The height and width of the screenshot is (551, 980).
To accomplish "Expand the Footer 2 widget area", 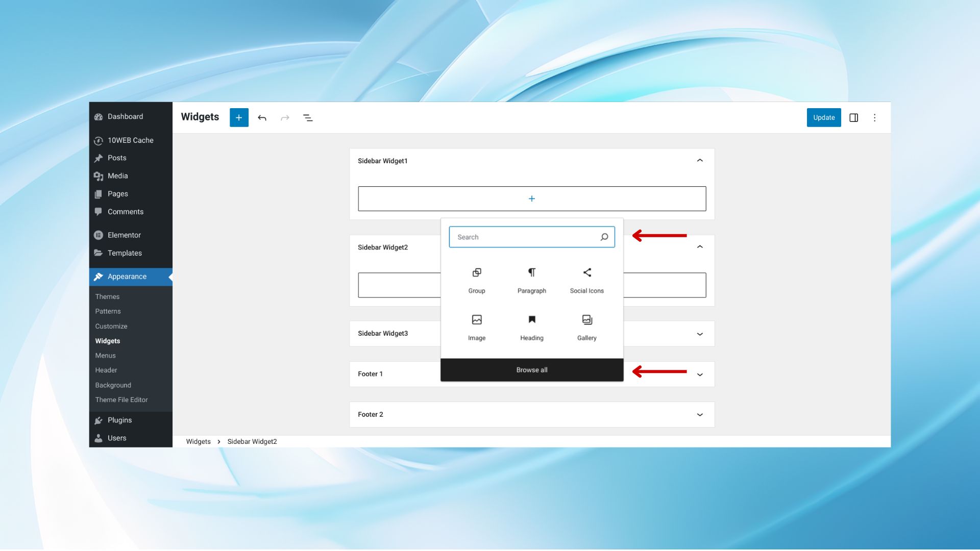I will coord(700,415).
